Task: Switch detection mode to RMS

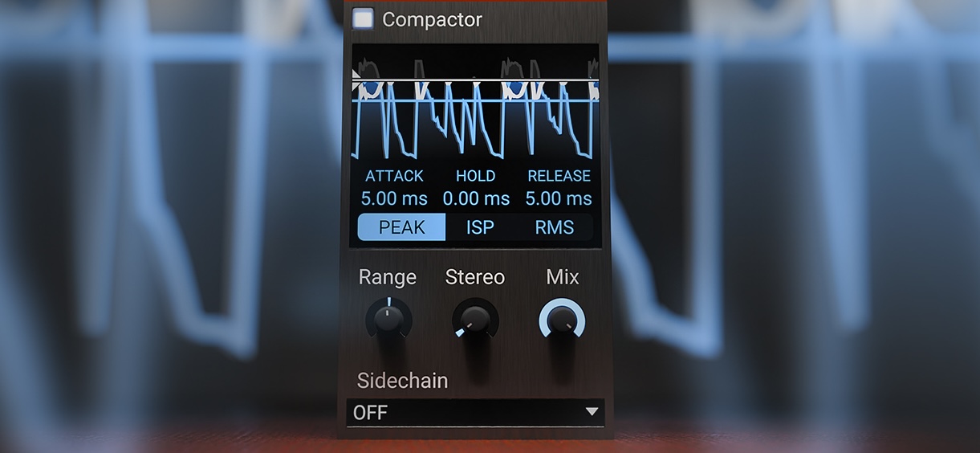Action: click(x=555, y=227)
